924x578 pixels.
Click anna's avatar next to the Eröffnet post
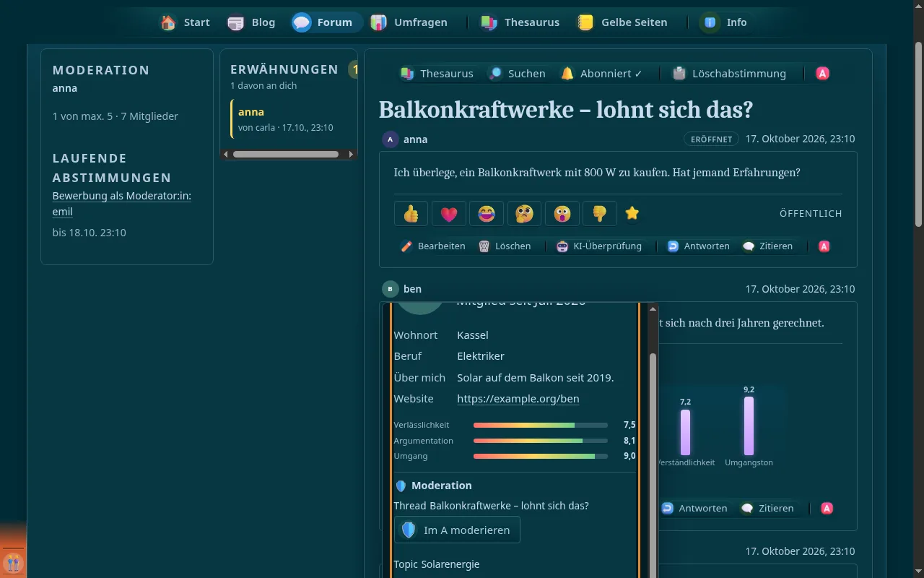[x=391, y=139]
